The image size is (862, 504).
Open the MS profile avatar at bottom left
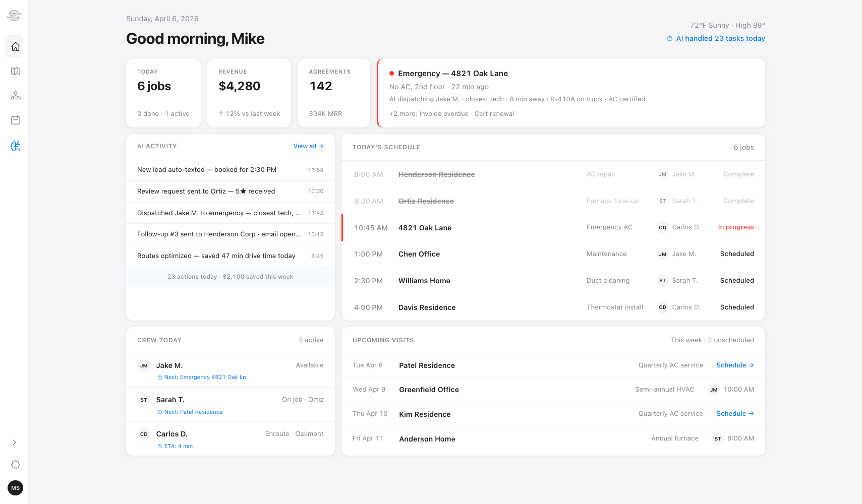15,488
